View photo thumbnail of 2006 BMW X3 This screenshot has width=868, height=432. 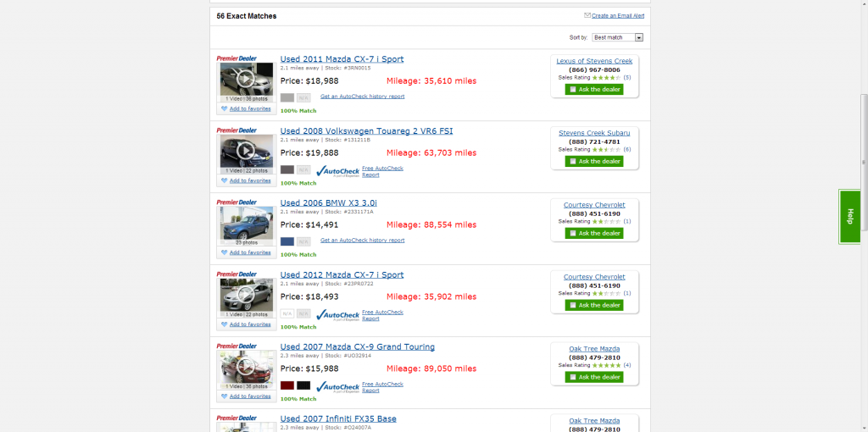(247, 223)
